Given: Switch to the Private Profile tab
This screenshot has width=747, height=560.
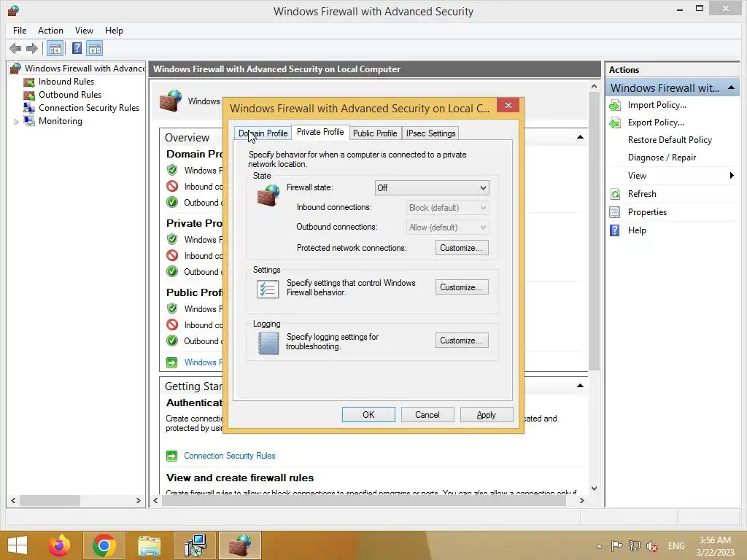Looking at the screenshot, I should pos(320,133).
